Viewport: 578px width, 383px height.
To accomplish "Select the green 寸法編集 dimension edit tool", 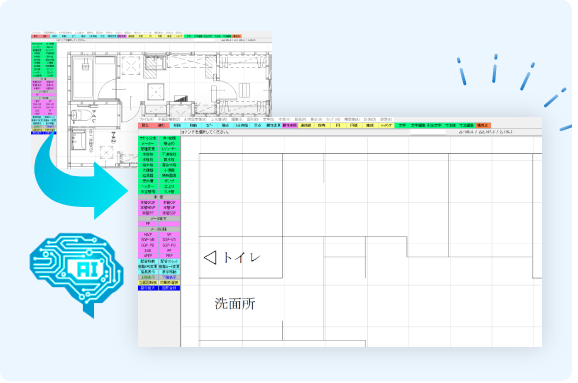I will (466, 125).
